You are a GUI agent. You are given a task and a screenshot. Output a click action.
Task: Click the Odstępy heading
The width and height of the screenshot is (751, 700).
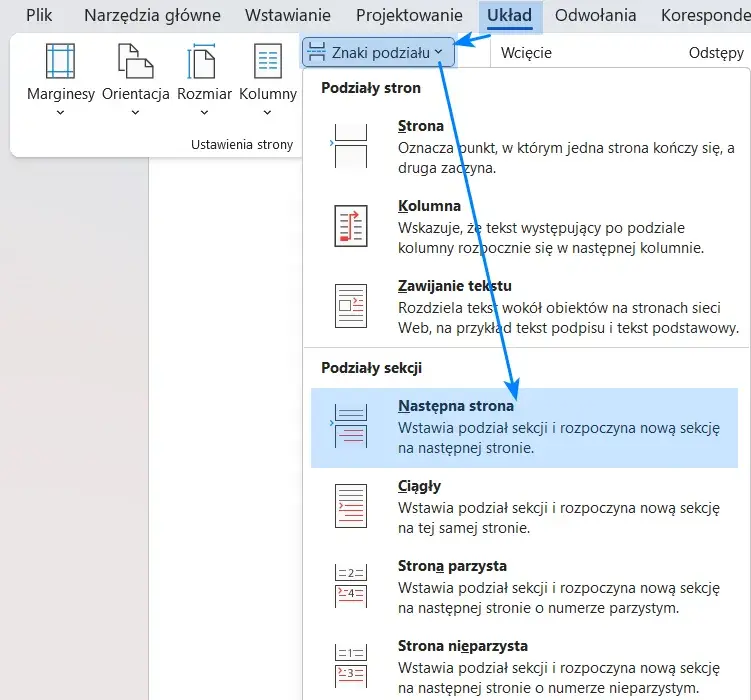point(717,53)
